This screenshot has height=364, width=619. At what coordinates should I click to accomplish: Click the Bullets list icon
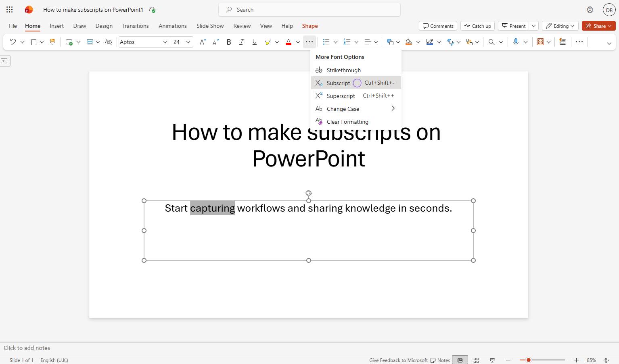[x=326, y=42]
